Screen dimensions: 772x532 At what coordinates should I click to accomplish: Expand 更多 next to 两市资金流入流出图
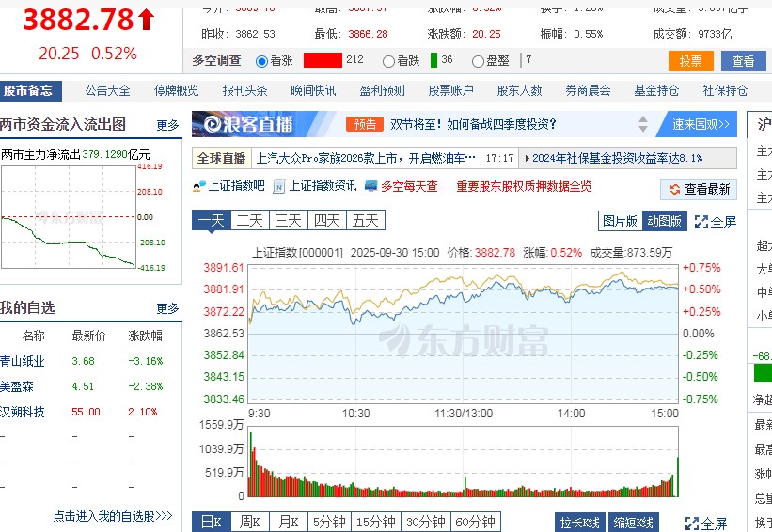point(167,125)
